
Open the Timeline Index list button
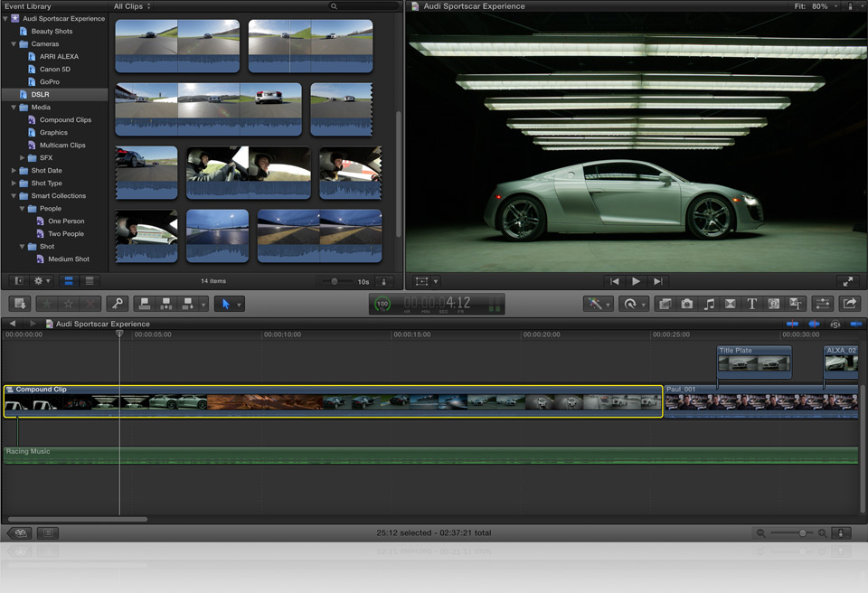pyautogui.click(x=48, y=532)
